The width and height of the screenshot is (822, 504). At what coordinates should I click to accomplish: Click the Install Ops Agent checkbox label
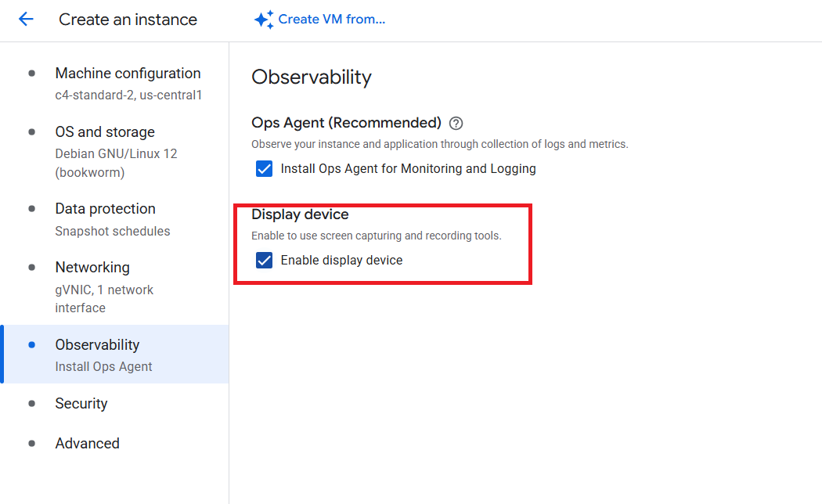(x=408, y=168)
